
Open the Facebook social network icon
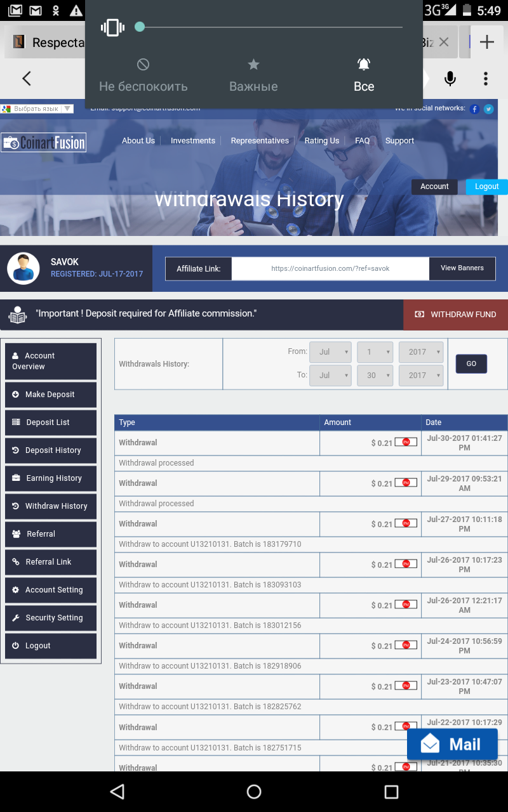[x=474, y=109]
